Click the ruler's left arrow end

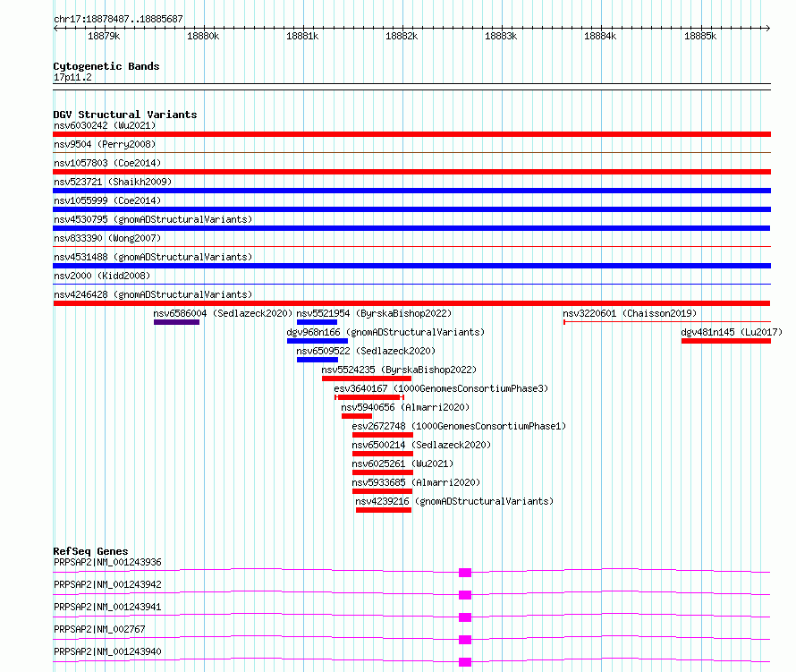coord(55,28)
